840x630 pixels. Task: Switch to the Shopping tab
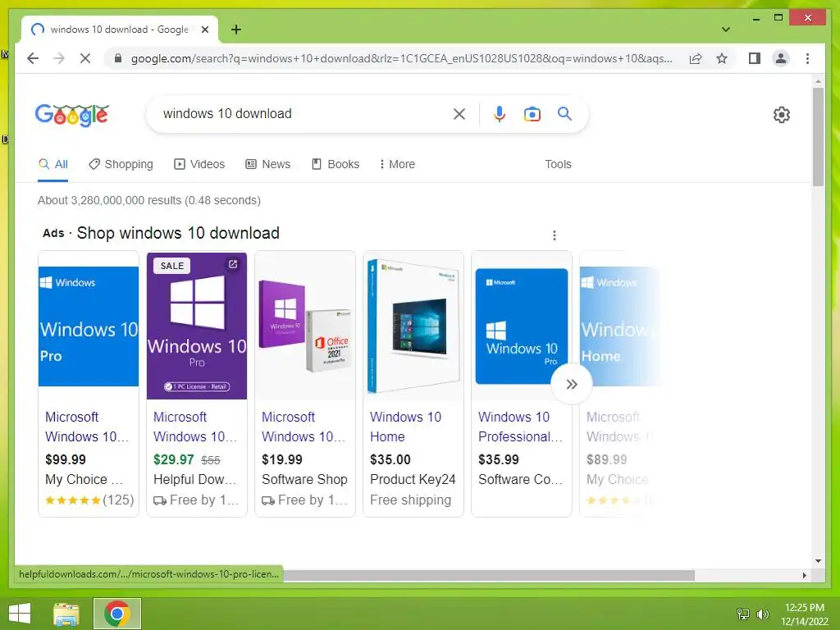point(121,164)
